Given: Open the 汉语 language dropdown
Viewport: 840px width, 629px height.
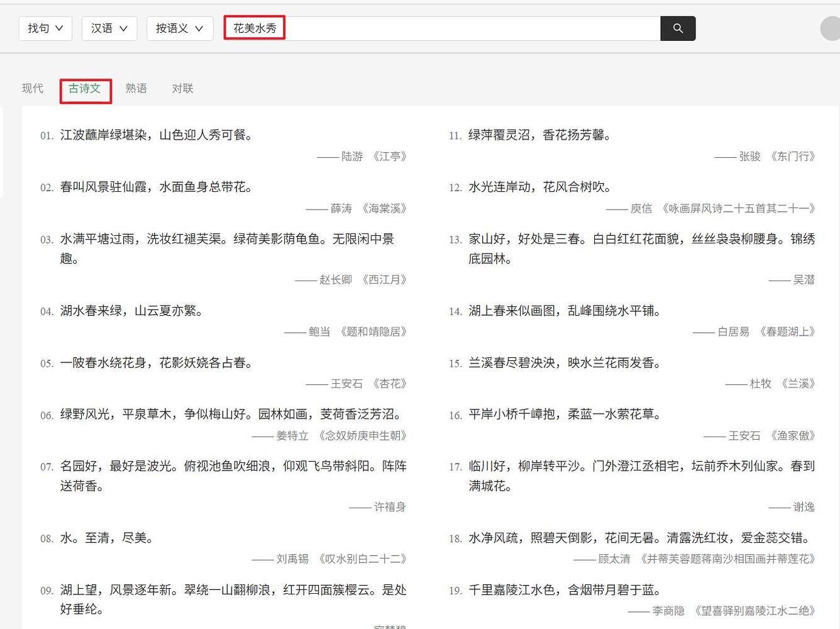Looking at the screenshot, I should 109,28.
